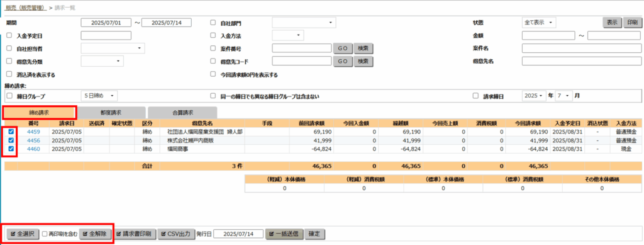Click the 検索 button beside 得意先コード
Screen dimensions: 644x245
click(363, 61)
